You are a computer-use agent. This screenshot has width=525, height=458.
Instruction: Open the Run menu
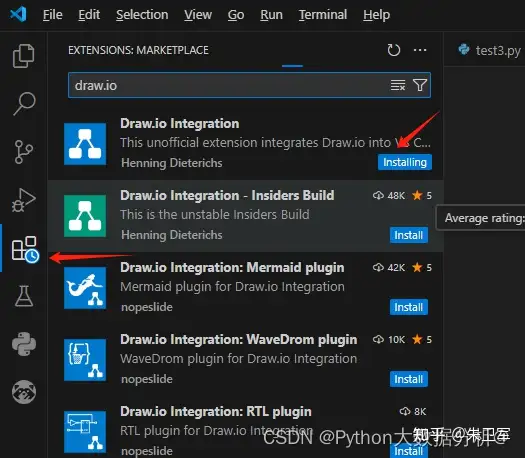point(272,15)
